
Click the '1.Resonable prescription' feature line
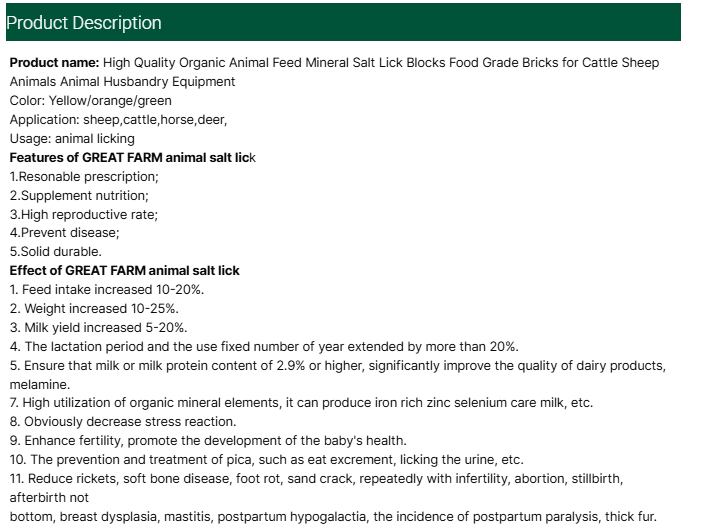pyautogui.click(x=84, y=177)
